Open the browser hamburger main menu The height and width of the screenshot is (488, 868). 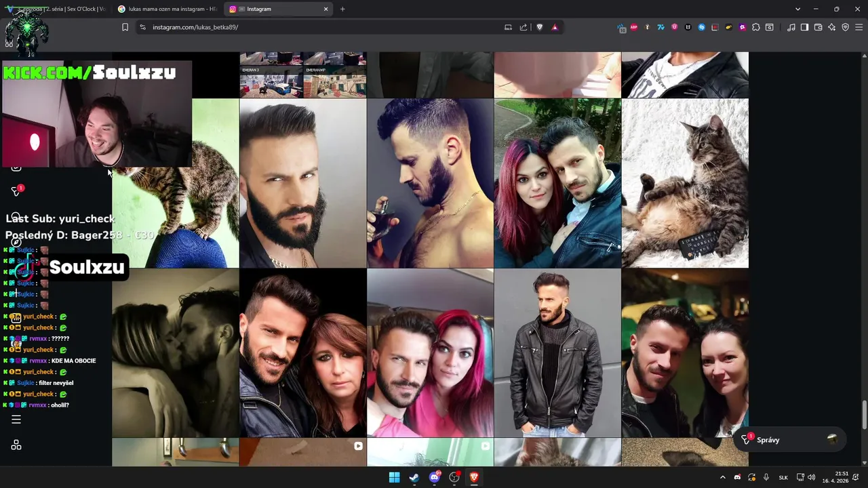(859, 27)
